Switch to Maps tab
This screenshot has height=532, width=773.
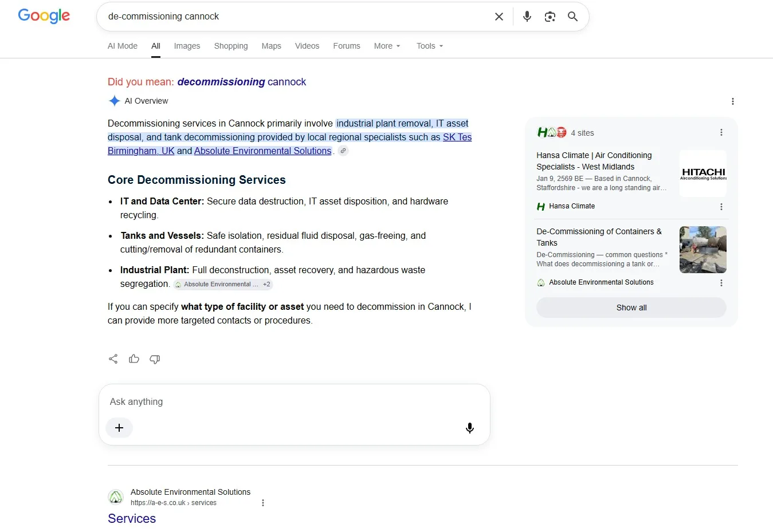(271, 46)
